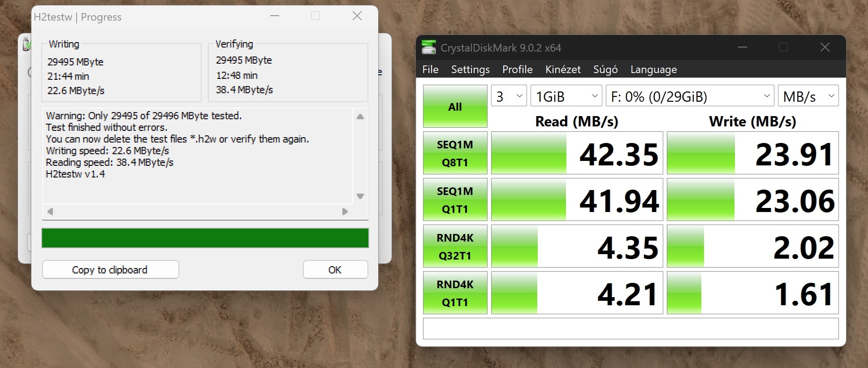
Task: Open the Súgó menu
Action: [x=605, y=69]
